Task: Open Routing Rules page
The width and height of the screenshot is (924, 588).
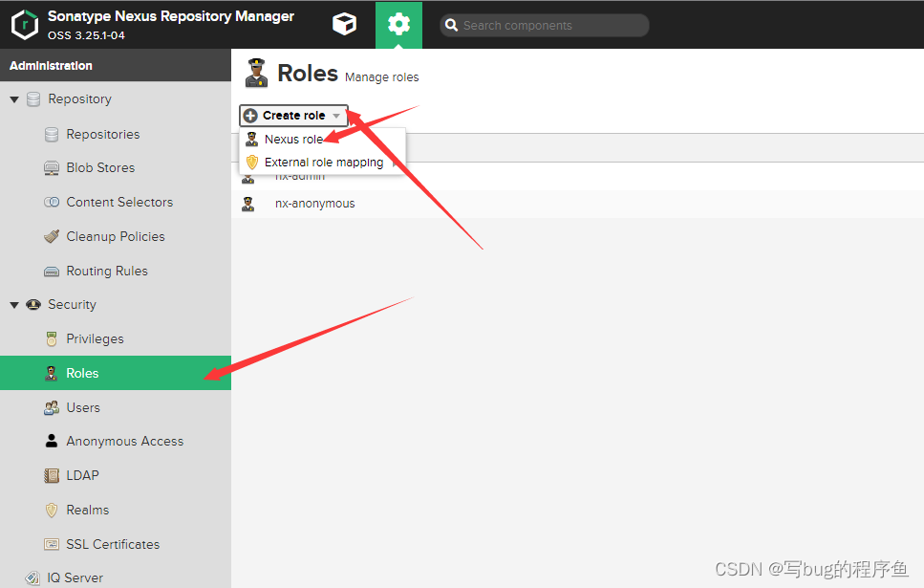Action: click(x=107, y=272)
